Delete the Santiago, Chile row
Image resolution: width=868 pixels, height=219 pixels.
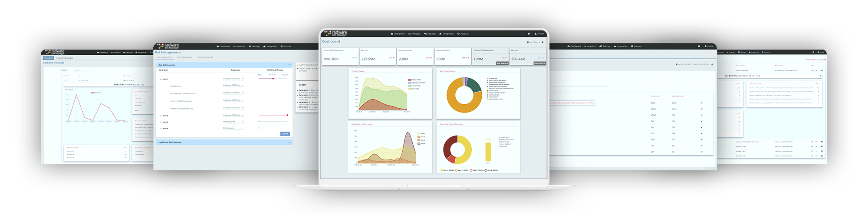[x=821, y=146]
